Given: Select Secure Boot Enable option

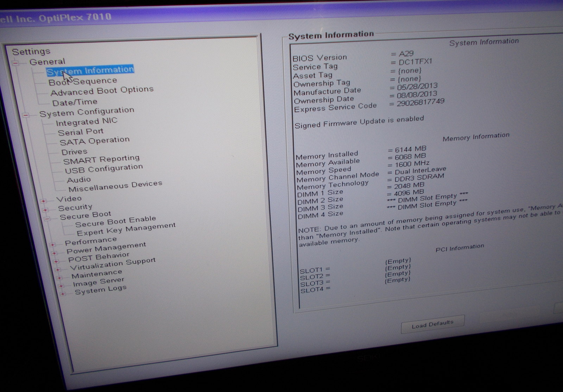Looking at the screenshot, I should click(x=115, y=221).
